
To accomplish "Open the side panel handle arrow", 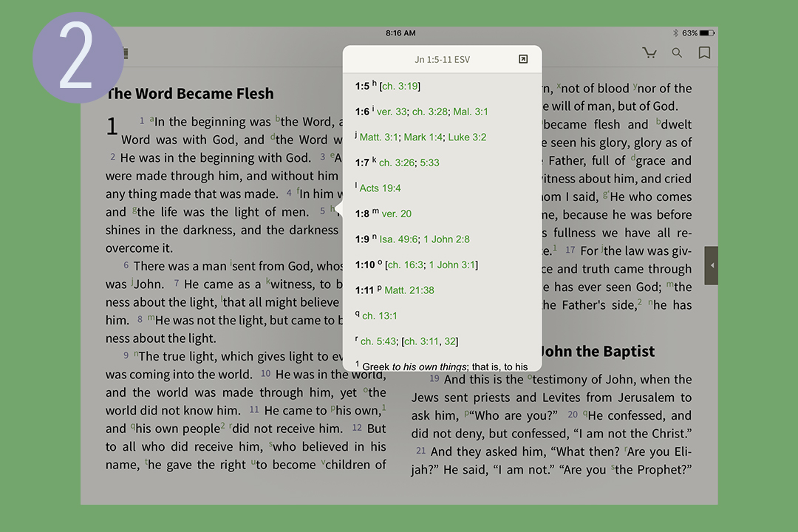I will 712,265.
